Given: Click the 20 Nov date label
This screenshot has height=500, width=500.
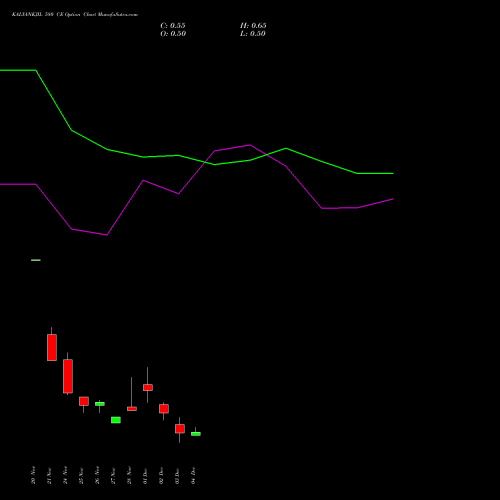Looking at the screenshot, I should point(33,475).
